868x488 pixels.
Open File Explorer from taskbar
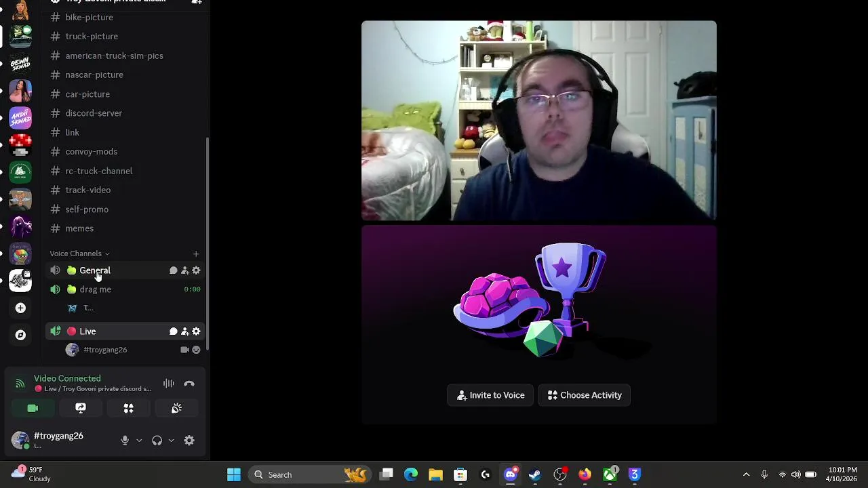(435, 474)
